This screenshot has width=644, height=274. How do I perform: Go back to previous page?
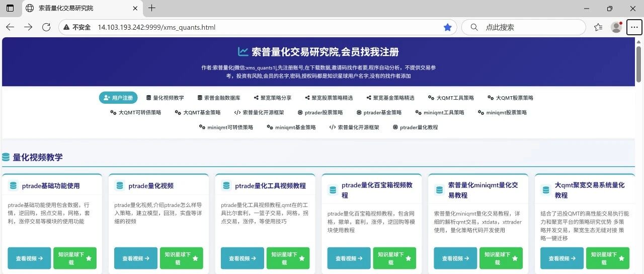coord(10,27)
